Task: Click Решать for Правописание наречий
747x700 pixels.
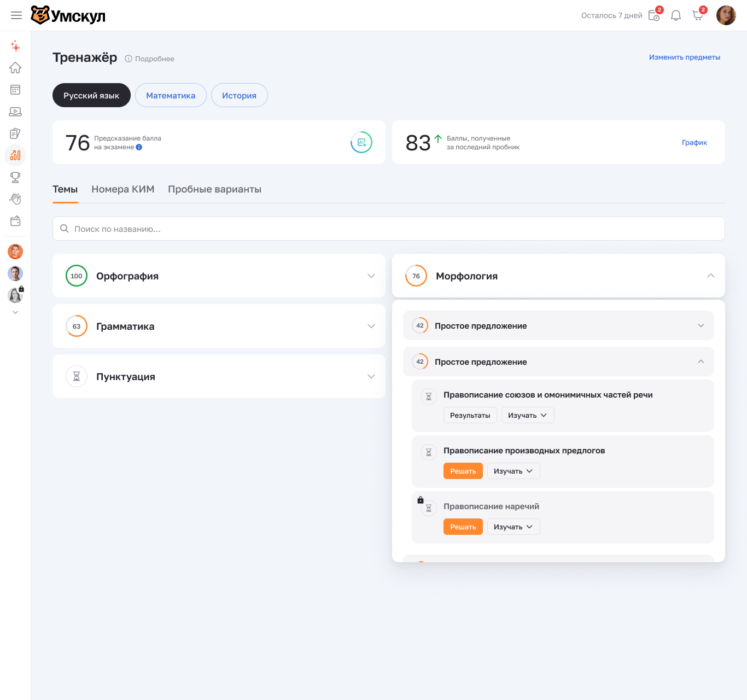Action: [463, 527]
